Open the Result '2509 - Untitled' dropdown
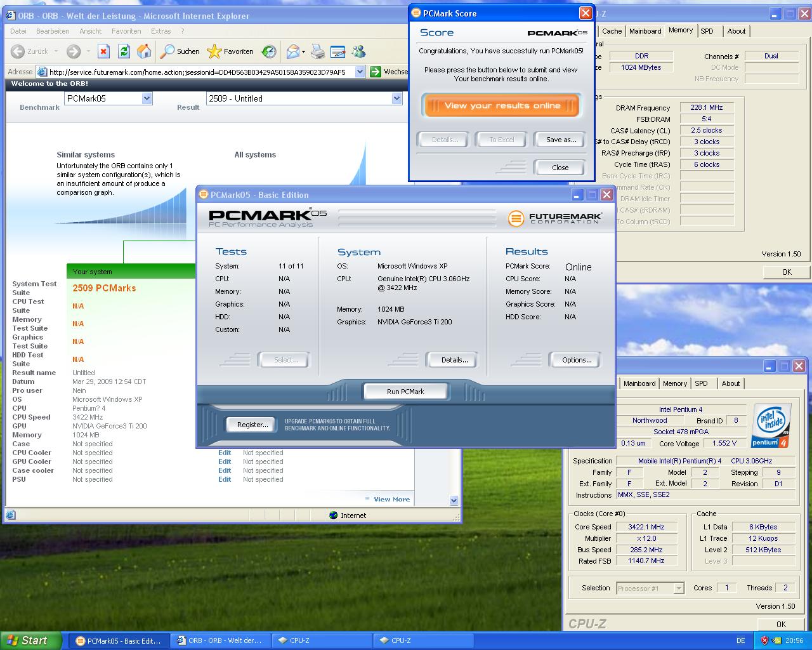 pos(396,98)
